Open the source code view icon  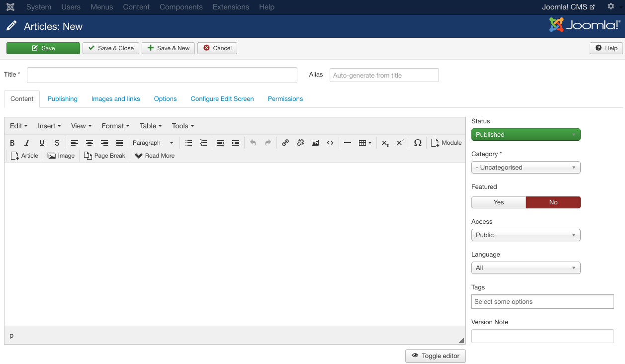330,143
